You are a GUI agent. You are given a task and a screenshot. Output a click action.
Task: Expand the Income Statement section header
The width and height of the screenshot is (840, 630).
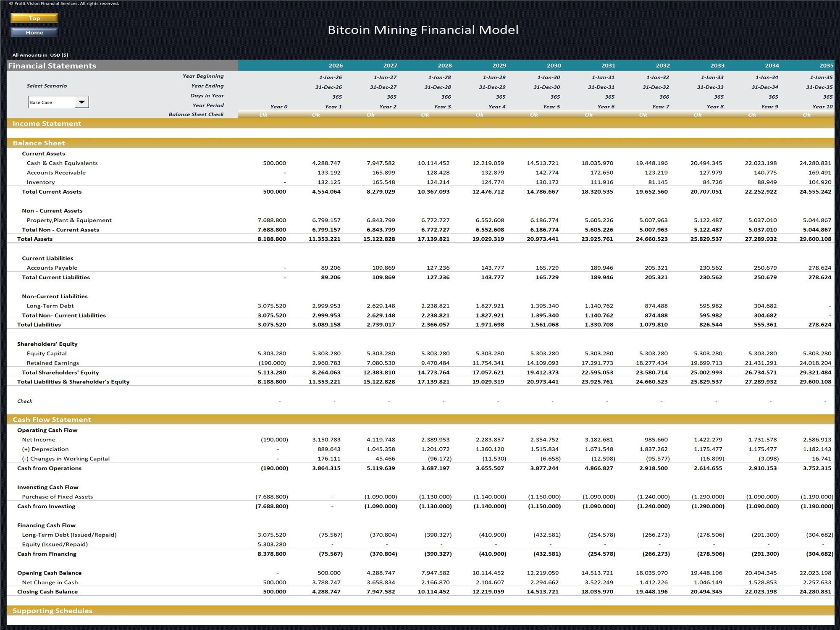pos(46,123)
